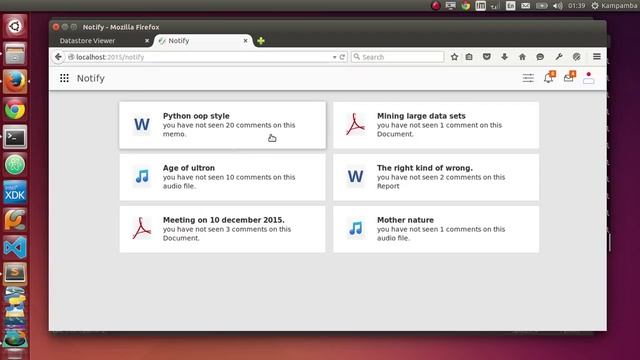Screen dimensions: 640x360
Task: Open Ubuntu dash from the launcher
Action: (15, 27)
